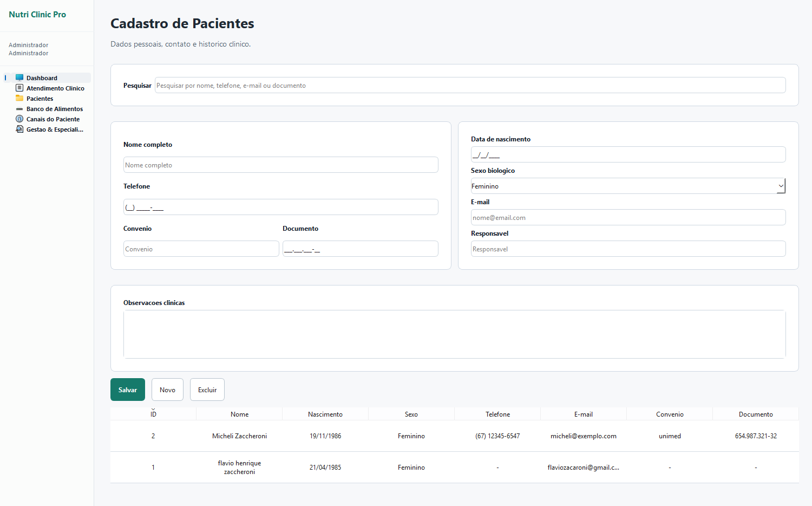Click the Canais do Paciente icon

(x=19, y=119)
